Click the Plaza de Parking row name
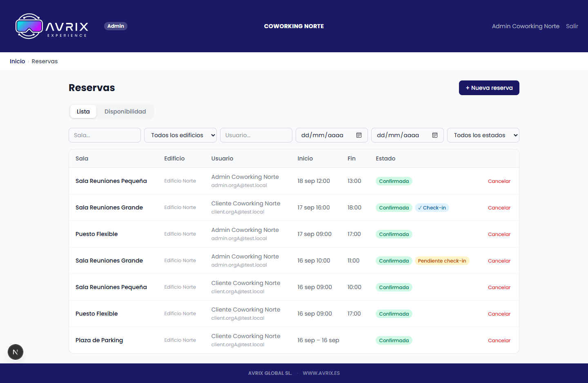 [99, 340]
